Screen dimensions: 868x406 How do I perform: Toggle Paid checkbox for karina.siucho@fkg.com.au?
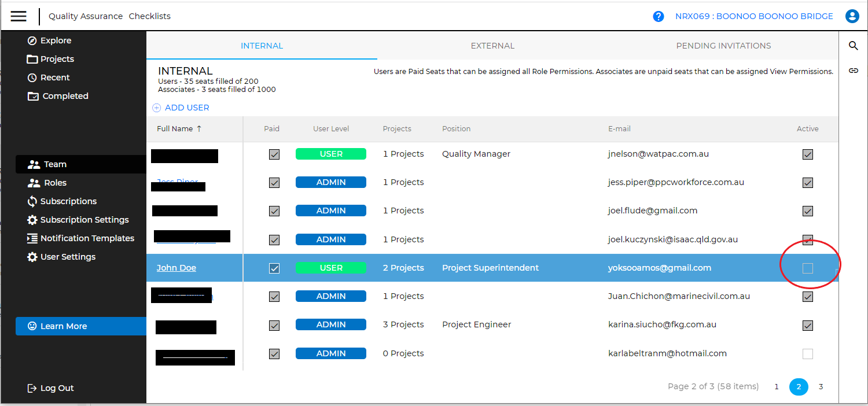(274, 325)
